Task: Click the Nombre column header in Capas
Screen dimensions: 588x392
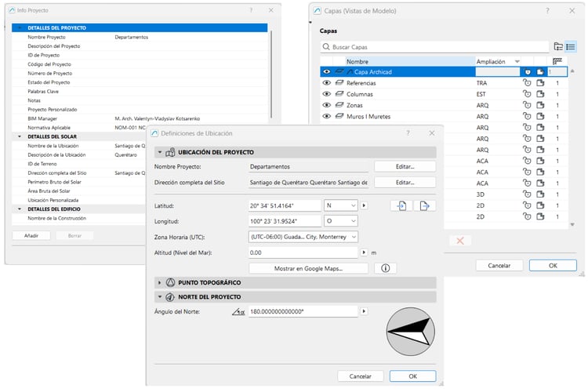Action: point(409,61)
